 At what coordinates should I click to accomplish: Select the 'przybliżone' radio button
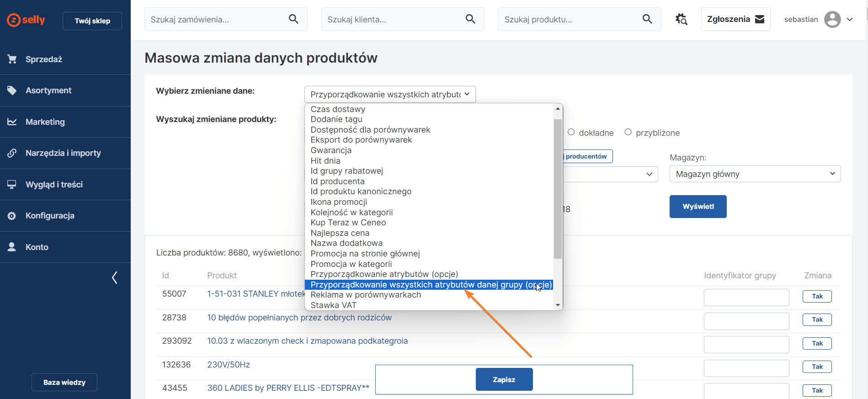pyautogui.click(x=628, y=133)
